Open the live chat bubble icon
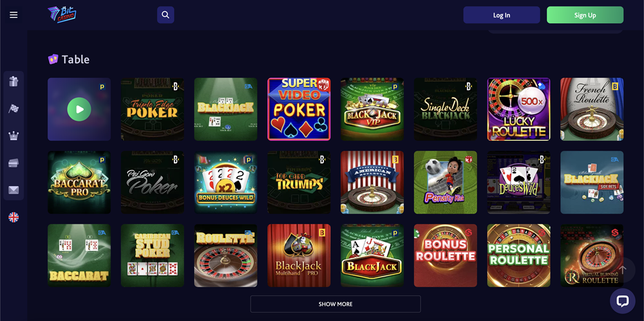644x321 pixels. 623,301
